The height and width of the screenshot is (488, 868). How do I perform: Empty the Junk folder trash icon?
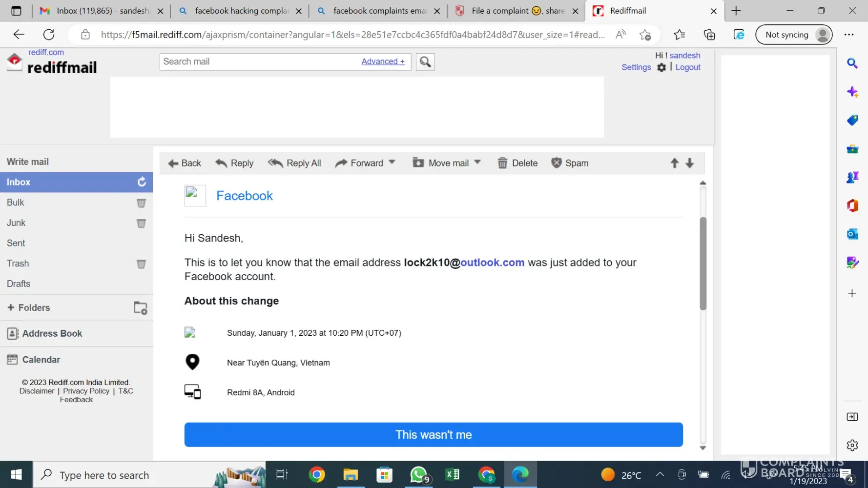pyautogui.click(x=141, y=224)
